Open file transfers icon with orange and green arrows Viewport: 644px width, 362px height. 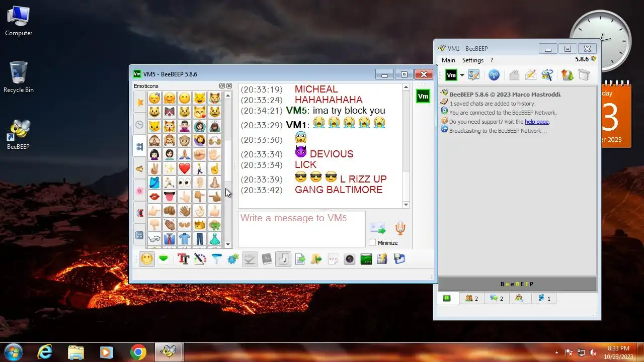567,75
